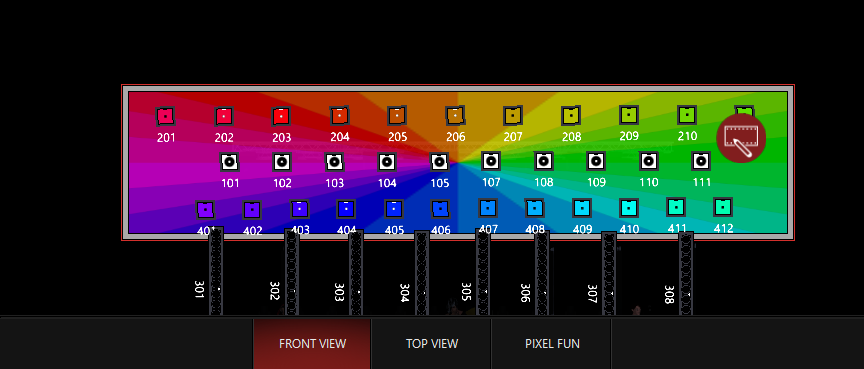Switch to the TOP VIEW tab
Viewport: 864px width, 369px height.
pos(432,344)
